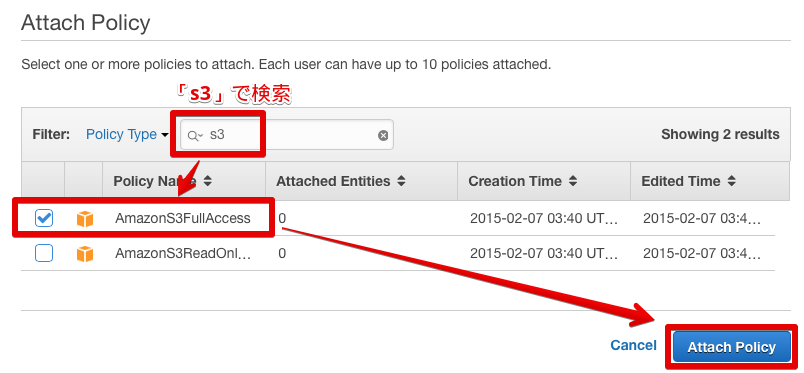Click the AmazonS3FullAccess policy name
804x373 pixels.
[x=183, y=219]
